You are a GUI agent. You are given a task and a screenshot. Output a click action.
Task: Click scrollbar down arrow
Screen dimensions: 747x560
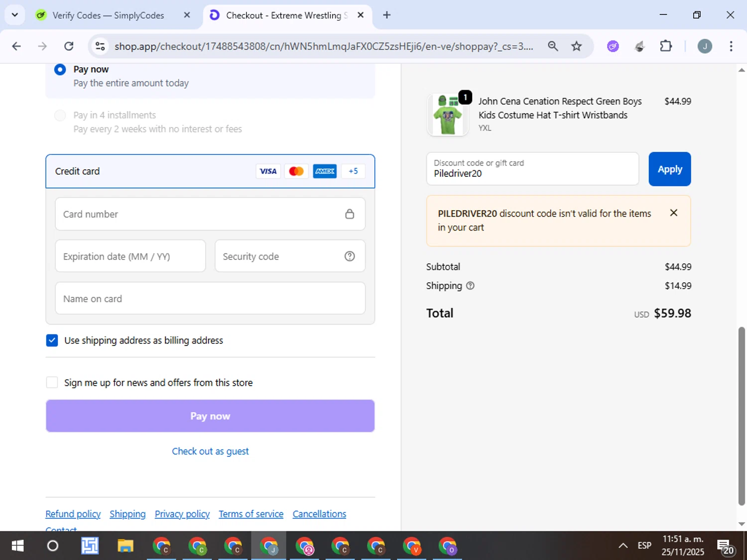tap(742, 524)
